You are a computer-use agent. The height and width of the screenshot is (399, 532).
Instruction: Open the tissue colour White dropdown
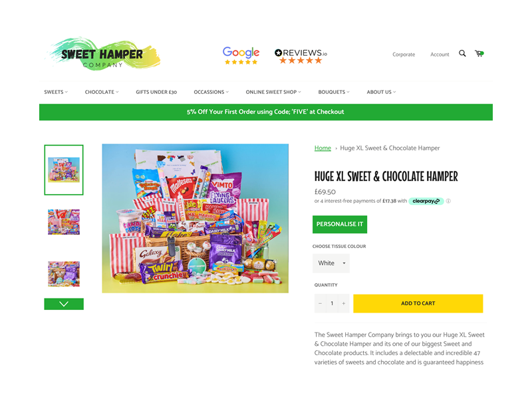pos(331,263)
